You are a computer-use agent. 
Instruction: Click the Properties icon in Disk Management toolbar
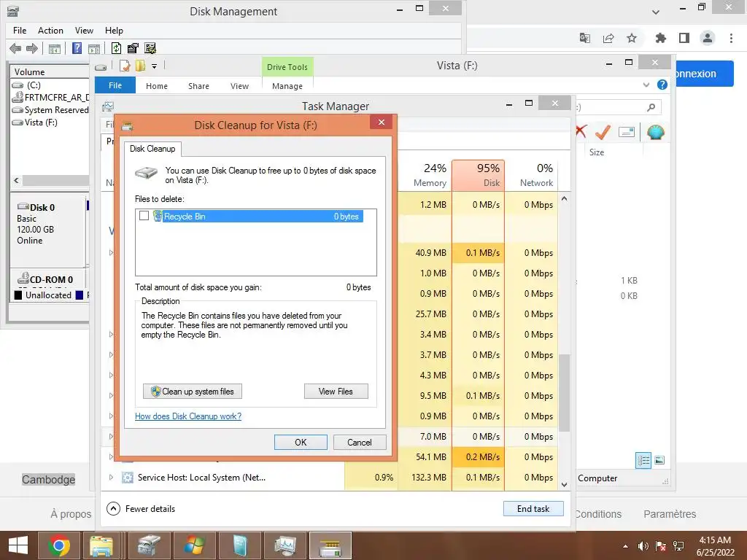tap(133, 48)
